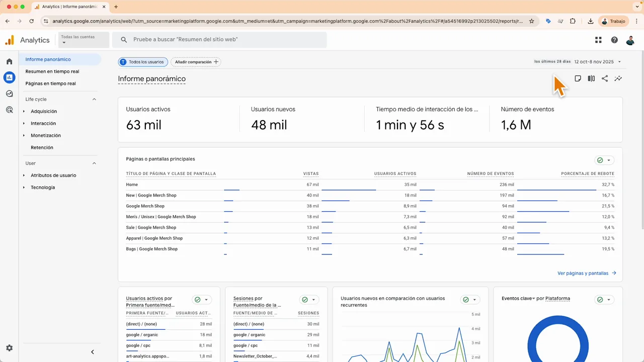Click the Analytics search bar
The image size is (644, 362).
220,39
